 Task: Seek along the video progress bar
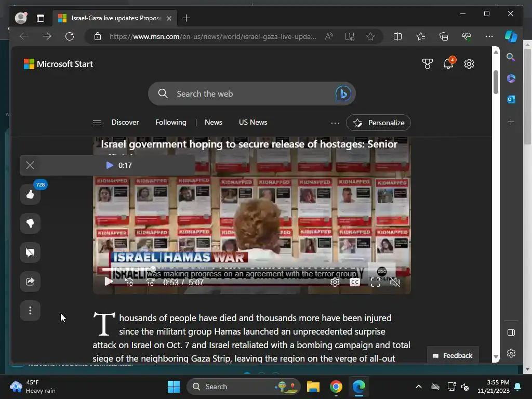(x=252, y=269)
